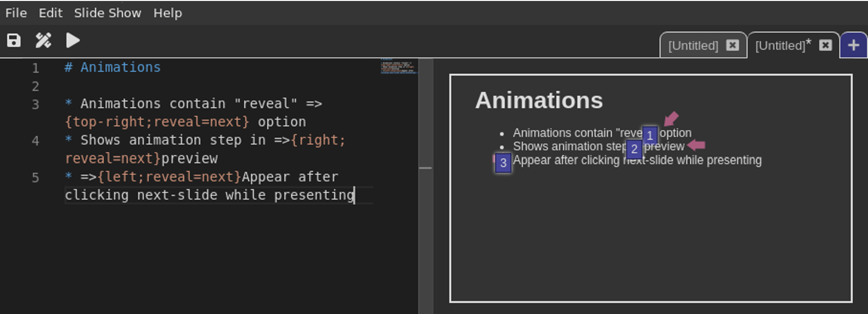Image resolution: width=868 pixels, height=314 pixels.
Task: Switch to the first [Untitled] tab
Action: pyautogui.click(x=693, y=45)
